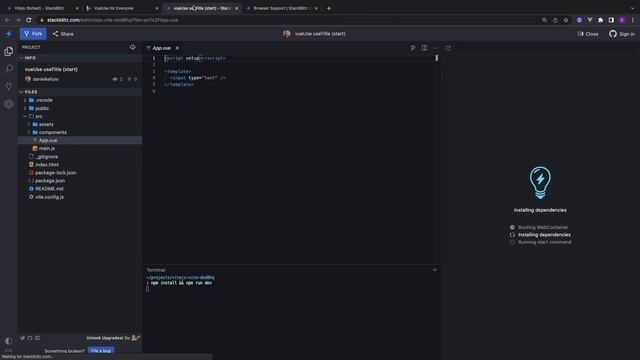Image resolution: width=640 pixels, height=360 pixels.
Task: Select the App.vue editor tab
Action: (162, 48)
